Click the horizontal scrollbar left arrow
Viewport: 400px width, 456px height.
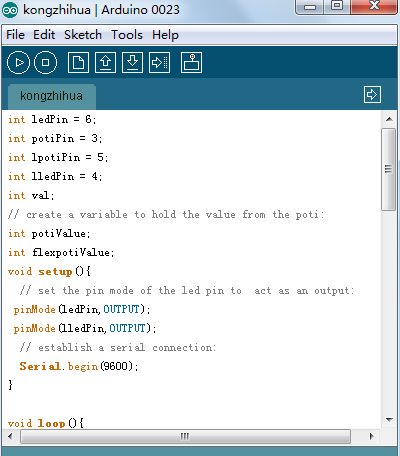(10, 436)
